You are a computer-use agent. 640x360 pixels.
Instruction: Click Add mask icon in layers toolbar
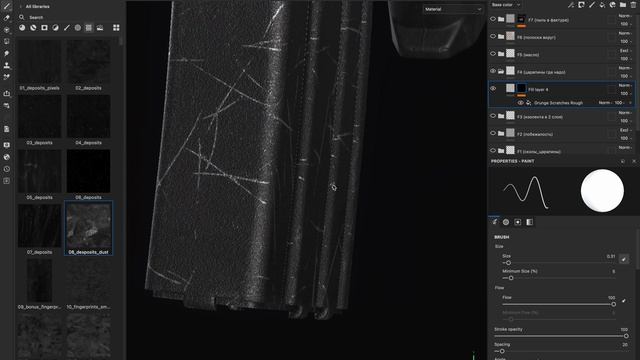(581, 5)
